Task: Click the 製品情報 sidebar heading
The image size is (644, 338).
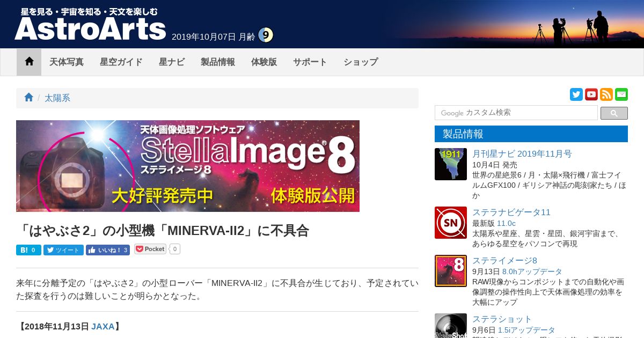Action: pyautogui.click(x=531, y=134)
